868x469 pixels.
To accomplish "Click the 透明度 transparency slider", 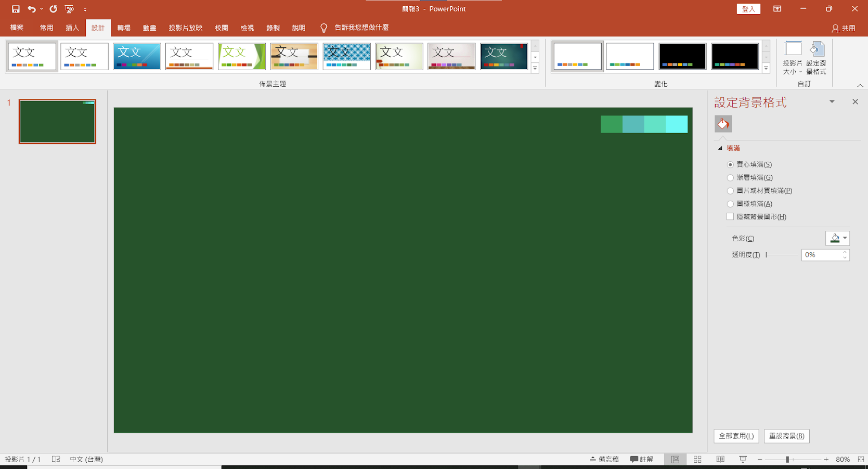I will [782, 255].
